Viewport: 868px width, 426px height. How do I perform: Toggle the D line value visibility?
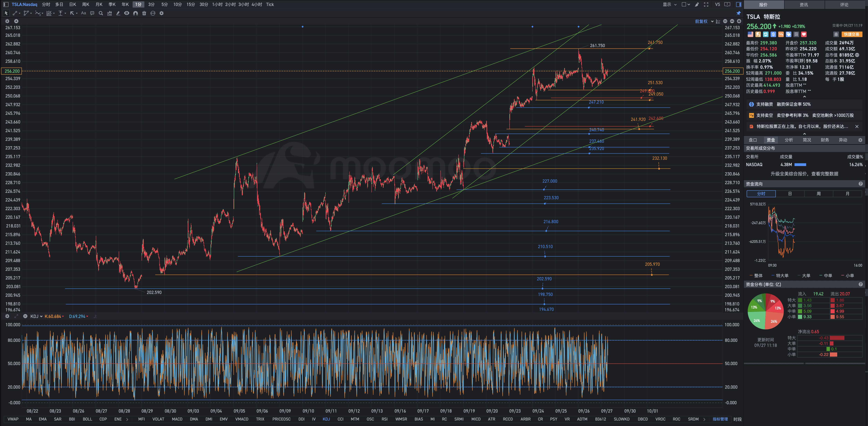click(x=79, y=316)
